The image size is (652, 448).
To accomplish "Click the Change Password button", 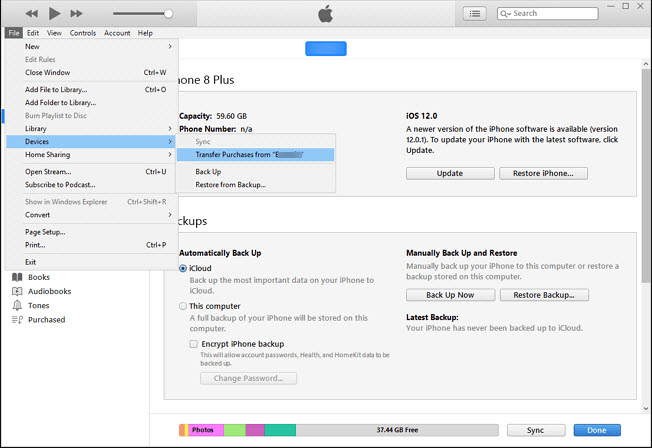I will point(248,378).
